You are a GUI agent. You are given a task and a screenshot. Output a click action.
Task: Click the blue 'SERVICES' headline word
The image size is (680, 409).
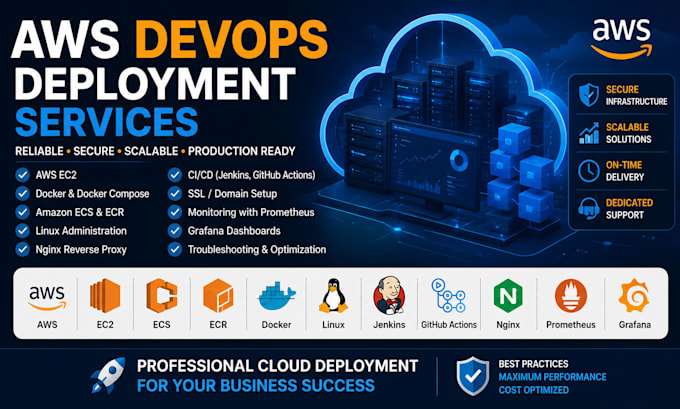coord(107,122)
